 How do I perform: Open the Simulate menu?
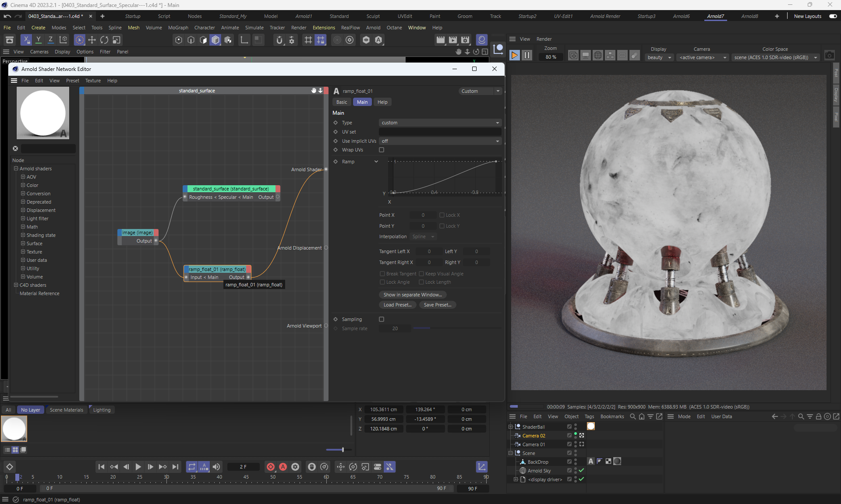tap(254, 28)
